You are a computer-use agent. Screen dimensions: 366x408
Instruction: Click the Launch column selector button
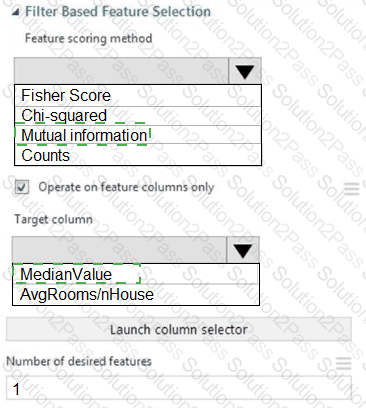(x=179, y=329)
